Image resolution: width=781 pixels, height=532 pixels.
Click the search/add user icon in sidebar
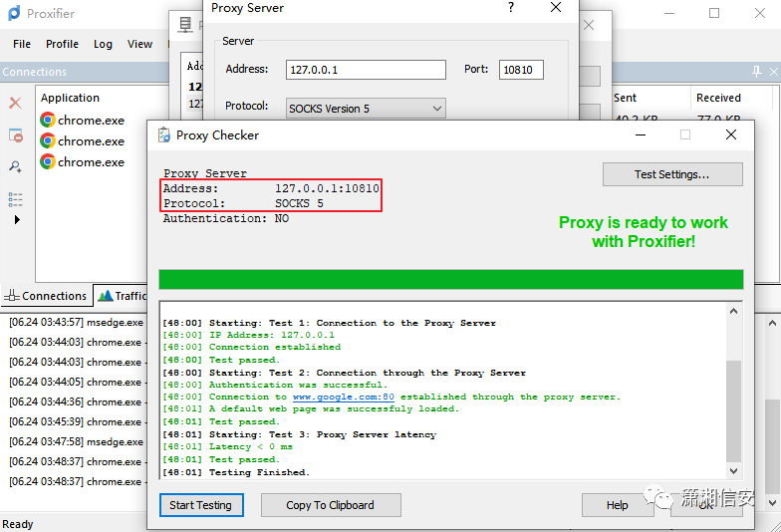16,166
